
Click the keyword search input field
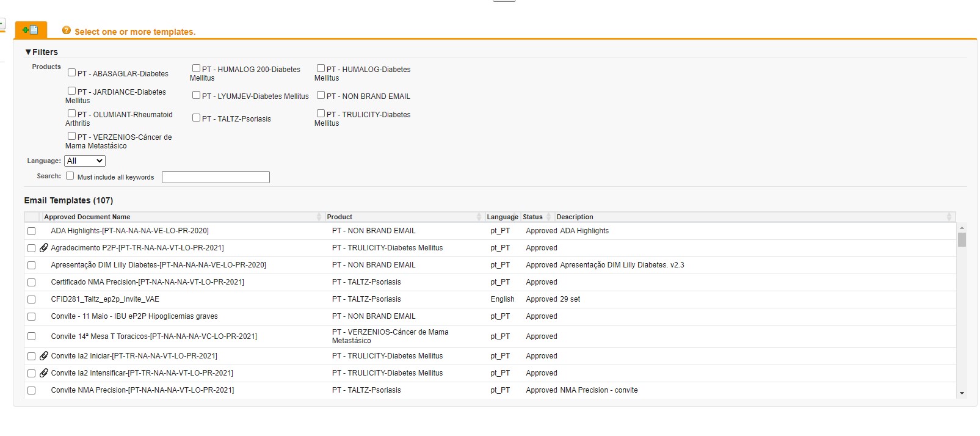pyautogui.click(x=216, y=177)
